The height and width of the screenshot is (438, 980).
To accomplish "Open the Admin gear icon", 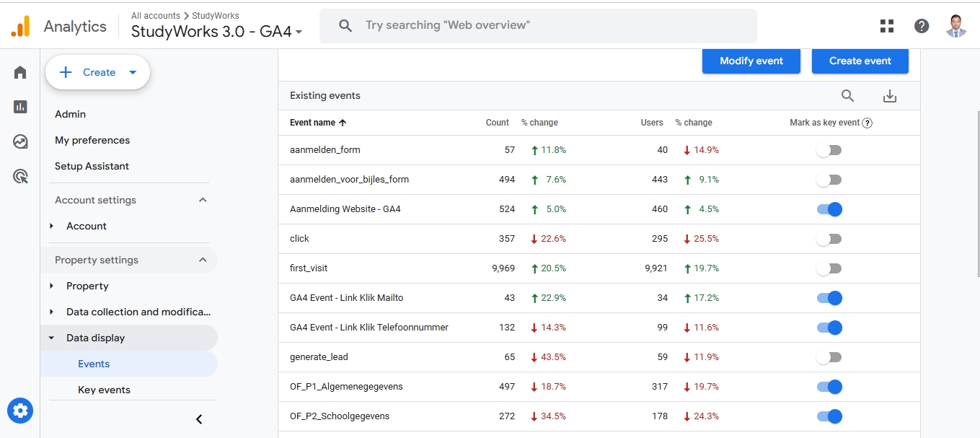I will pyautogui.click(x=20, y=411).
